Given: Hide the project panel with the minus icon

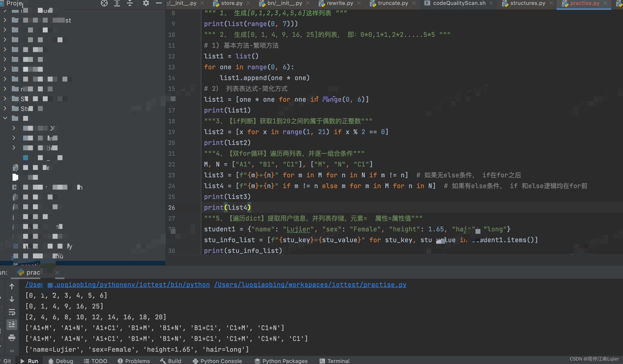Looking at the screenshot, I should (159, 3).
